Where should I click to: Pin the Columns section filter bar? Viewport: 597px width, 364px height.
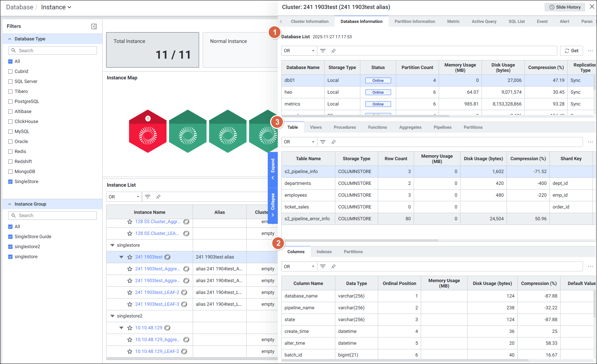[x=334, y=266]
